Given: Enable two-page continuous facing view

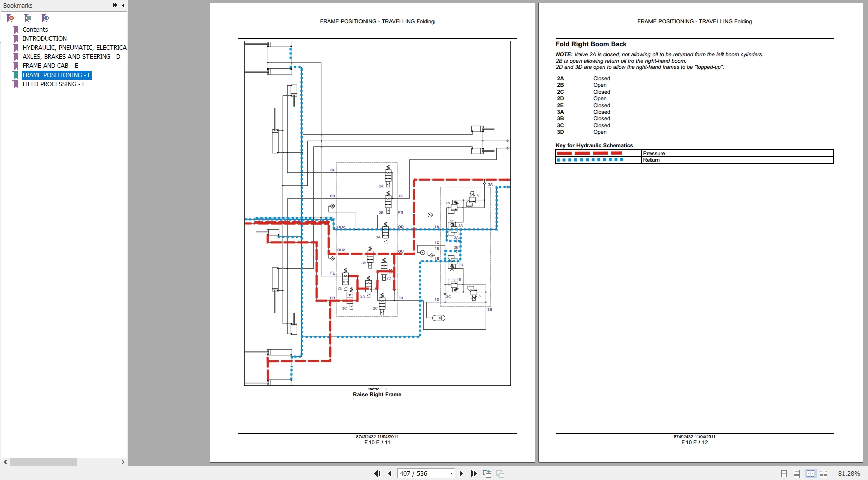Looking at the screenshot, I should click(x=823, y=474).
